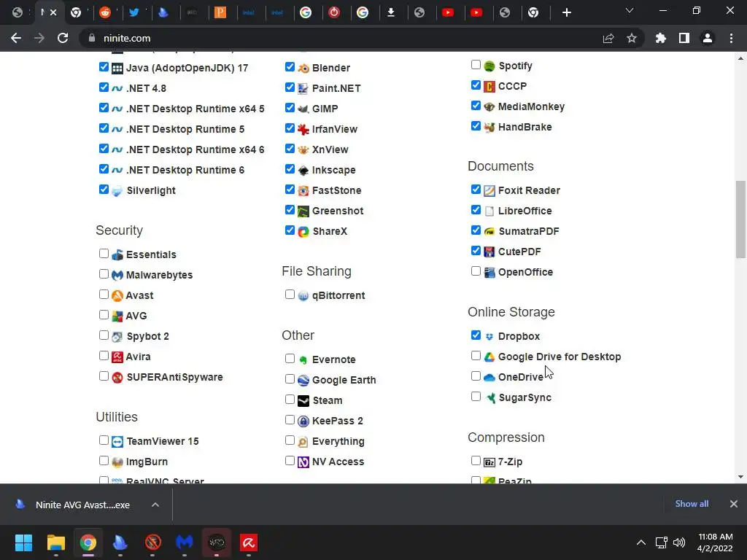Click the scrollbar down arrow
747x560 pixels.
[740, 477]
